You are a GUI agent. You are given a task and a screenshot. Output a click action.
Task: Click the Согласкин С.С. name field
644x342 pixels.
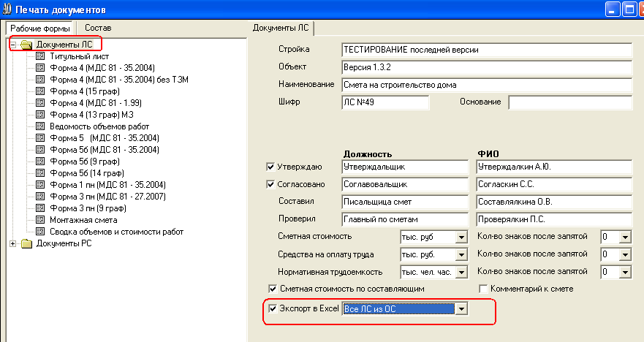pyautogui.click(x=554, y=184)
